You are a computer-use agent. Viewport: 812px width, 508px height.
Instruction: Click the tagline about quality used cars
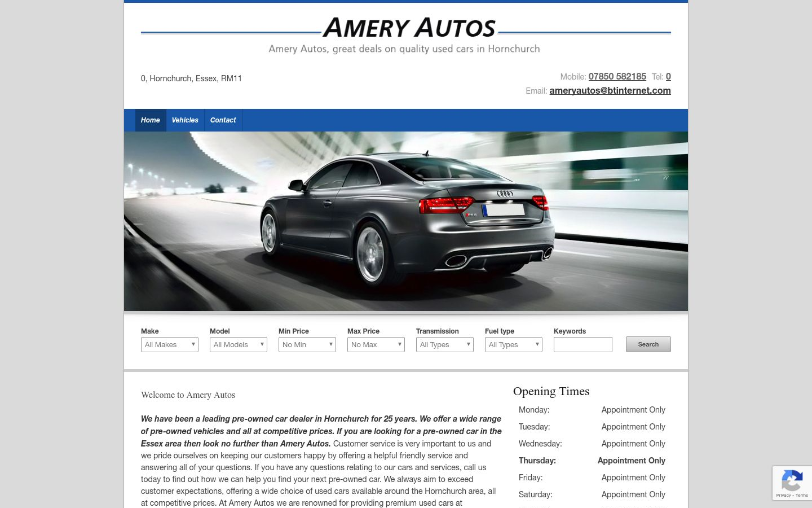pyautogui.click(x=404, y=49)
